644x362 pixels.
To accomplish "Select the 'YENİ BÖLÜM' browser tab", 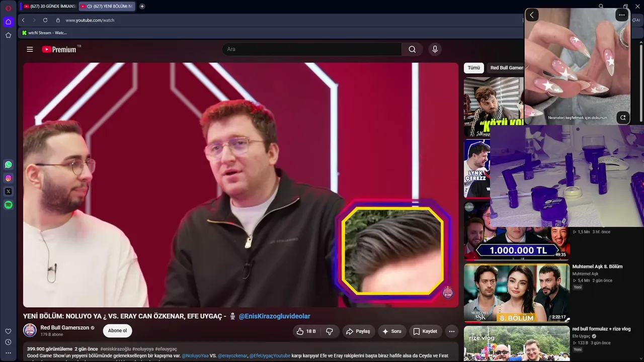I will pyautogui.click(x=107, y=7).
